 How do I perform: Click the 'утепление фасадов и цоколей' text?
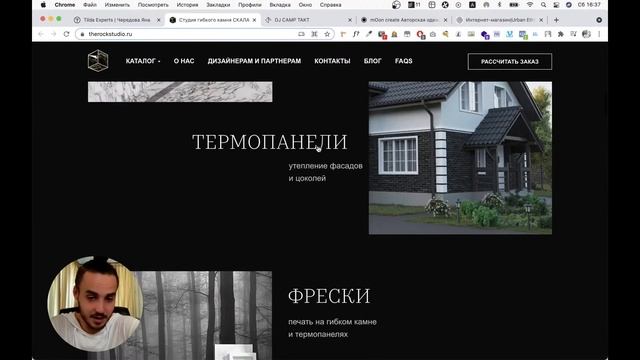(x=325, y=172)
